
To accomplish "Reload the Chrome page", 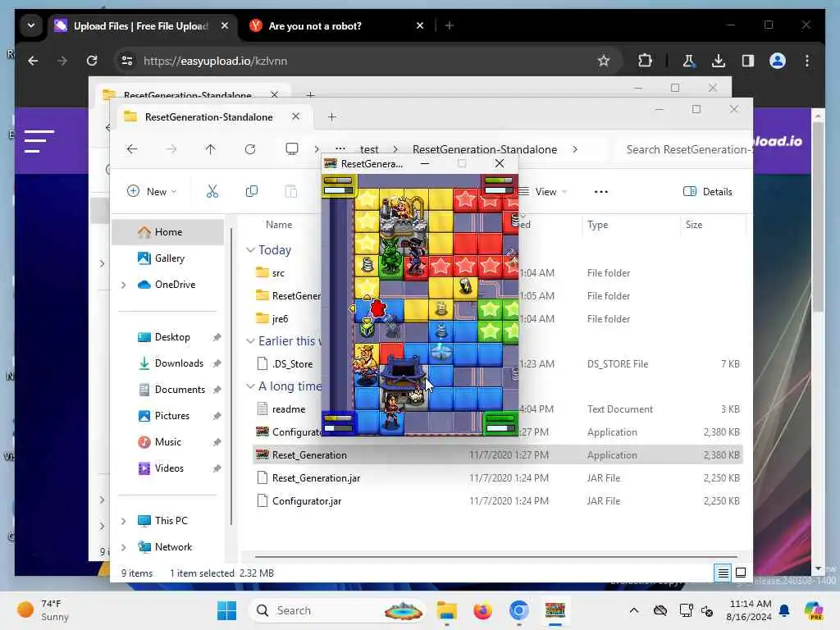I will [92, 61].
